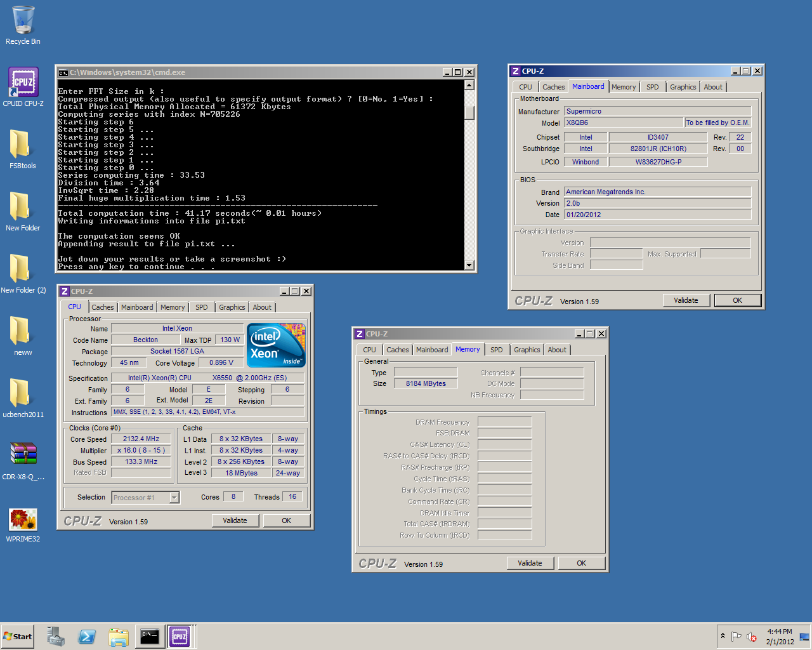Viewport: 812px width, 650px height.
Task: Open SPD tab in Mainboard window
Action: 653,87
